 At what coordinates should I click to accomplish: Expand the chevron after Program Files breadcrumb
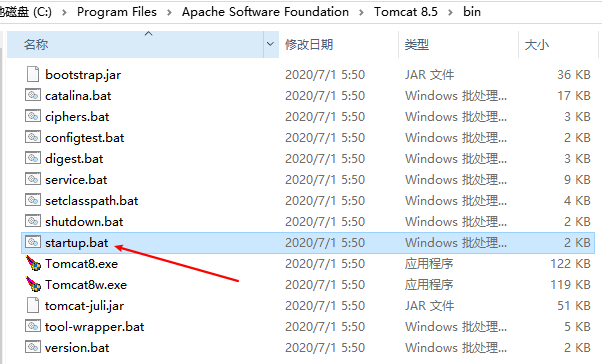pyautogui.click(x=169, y=12)
